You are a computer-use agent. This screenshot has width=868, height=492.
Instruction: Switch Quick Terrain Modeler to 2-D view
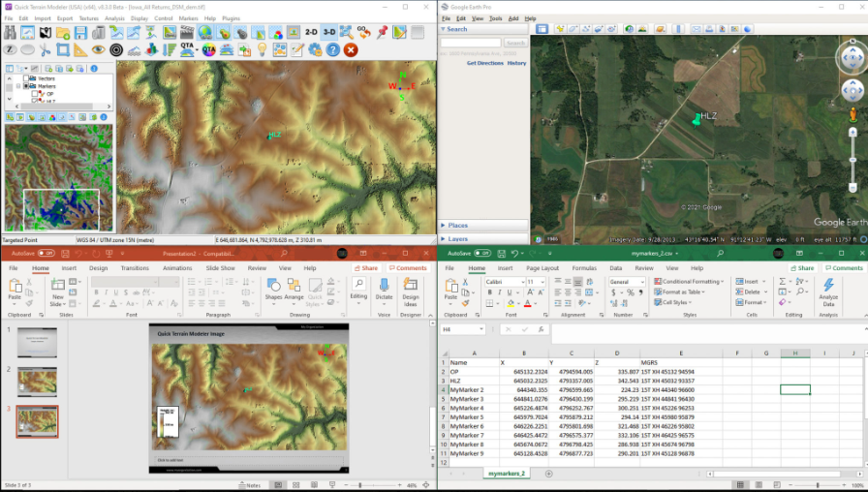(310, 33)
